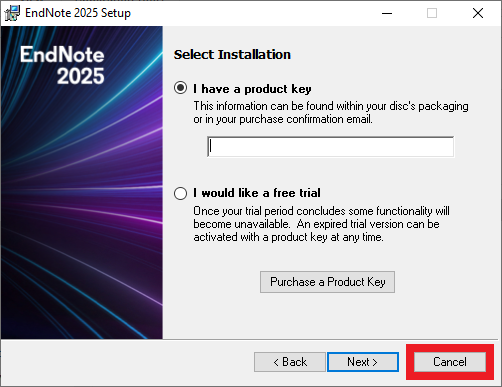Click the 'EndNote 2025 Setup' window title
This screenshot has width=502, height=387.
coord(78,13)
